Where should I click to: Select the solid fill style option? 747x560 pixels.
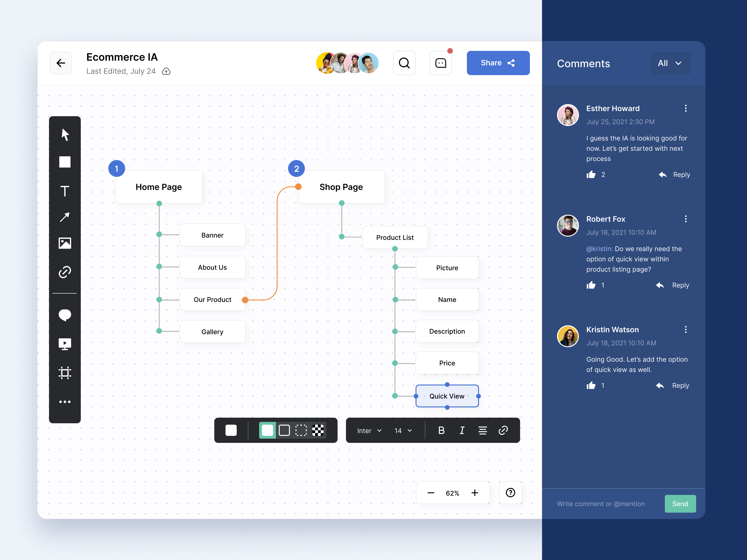(x=268, y=430)
